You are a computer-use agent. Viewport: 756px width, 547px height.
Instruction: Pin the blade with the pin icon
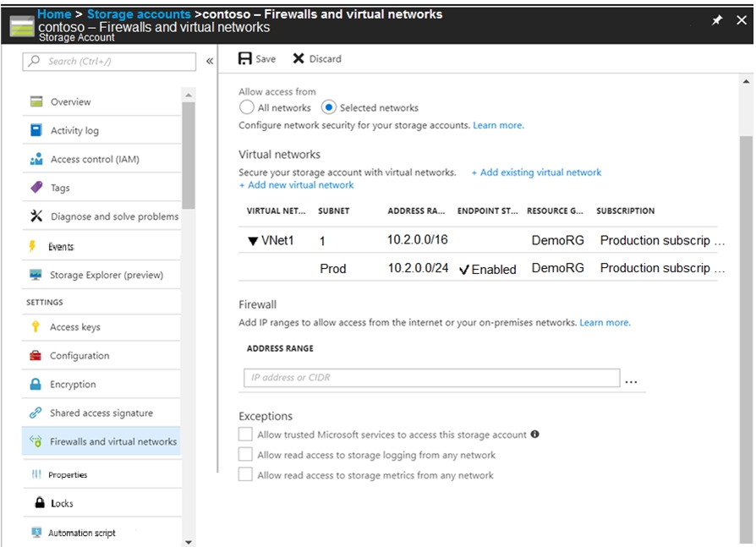(x=717, y=19)
